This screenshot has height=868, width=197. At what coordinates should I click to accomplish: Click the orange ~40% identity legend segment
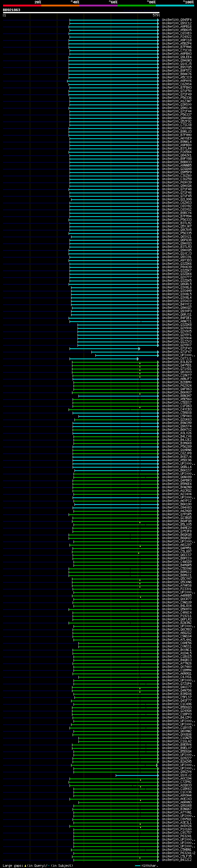[x=60, y=6]
